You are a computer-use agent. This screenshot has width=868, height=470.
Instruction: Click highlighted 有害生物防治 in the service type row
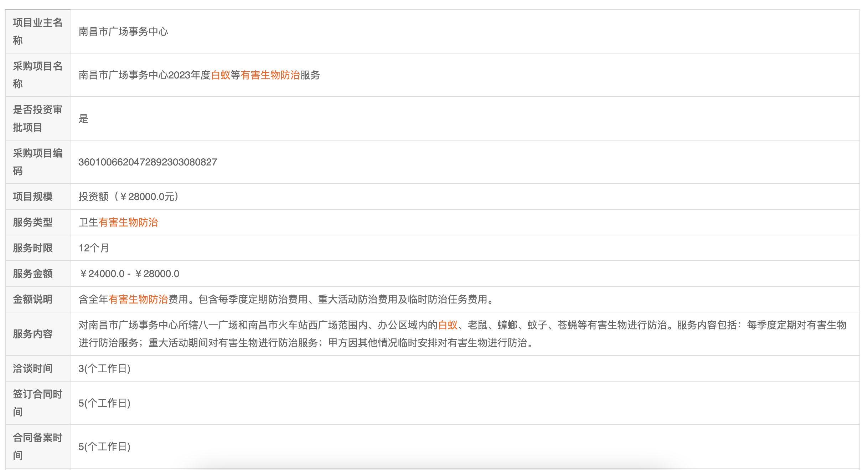tap(128, 222)
